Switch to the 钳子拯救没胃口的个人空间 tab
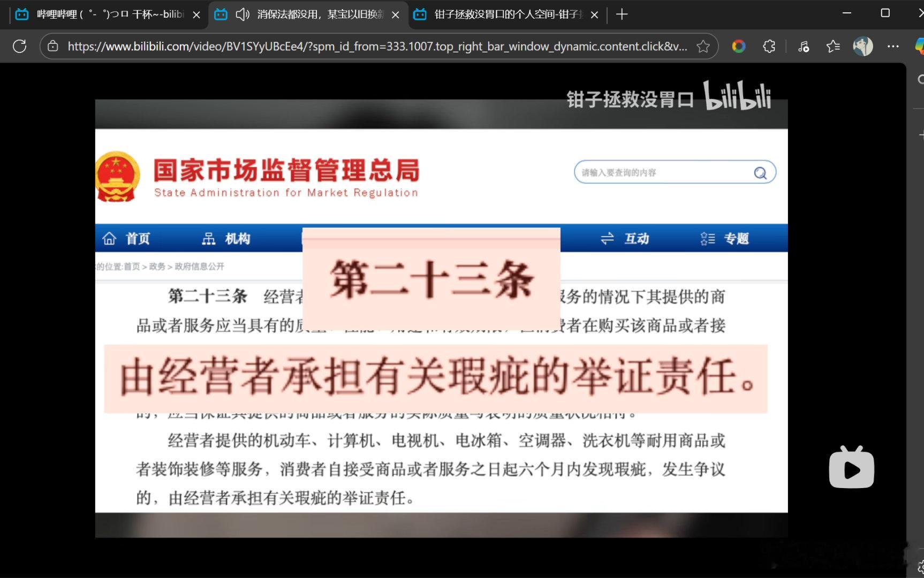The image size is (924, 578). (x=508, y=14)
